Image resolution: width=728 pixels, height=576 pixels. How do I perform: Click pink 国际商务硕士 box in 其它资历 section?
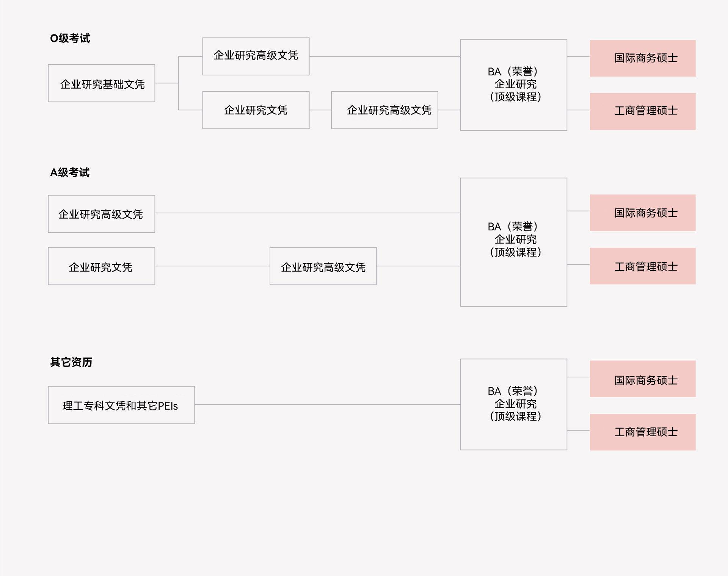pos(643,379)
